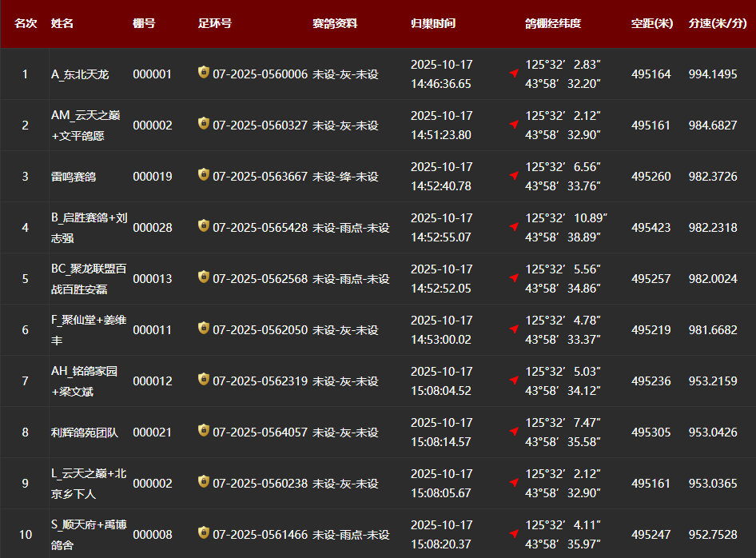Click the 名次 column header
This screenshot has width=756, height=558.
pyautogui.click(x=26, y=24)
